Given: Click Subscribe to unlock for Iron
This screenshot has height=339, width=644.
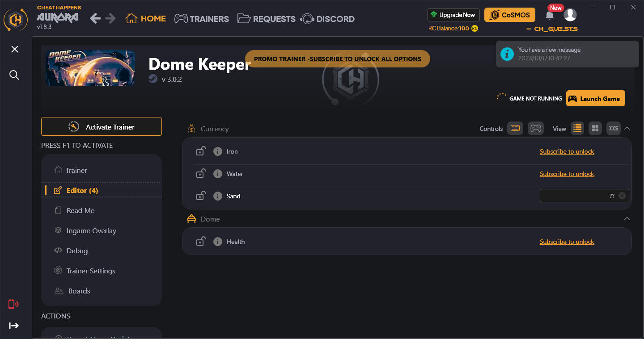Looking at the screenshot, I should pyautogui.click(x=567, y=151).
